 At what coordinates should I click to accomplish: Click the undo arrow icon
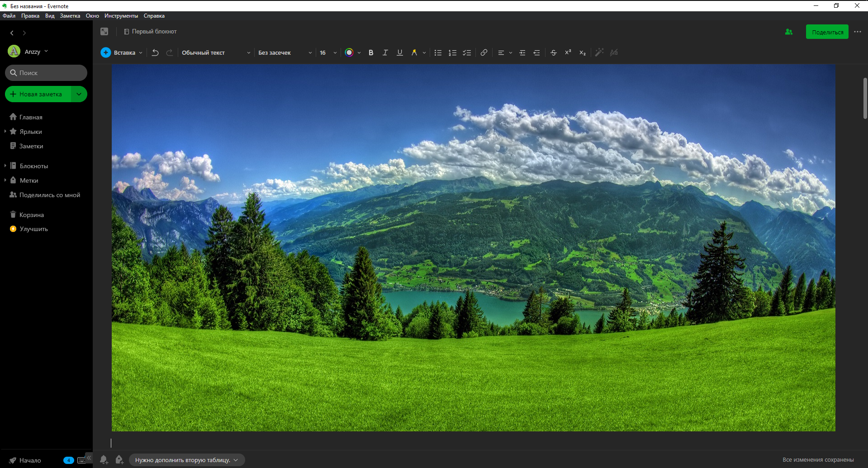pyautogui.click(x=155, y=52)
